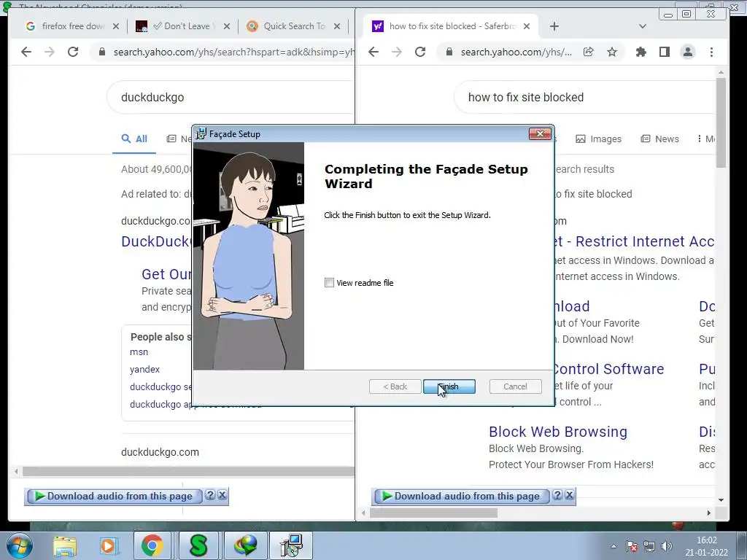The width and height of the screenshot is (747, 560).
Task: Open Windows Explorer from taskbar
Action: coord(65,545)
